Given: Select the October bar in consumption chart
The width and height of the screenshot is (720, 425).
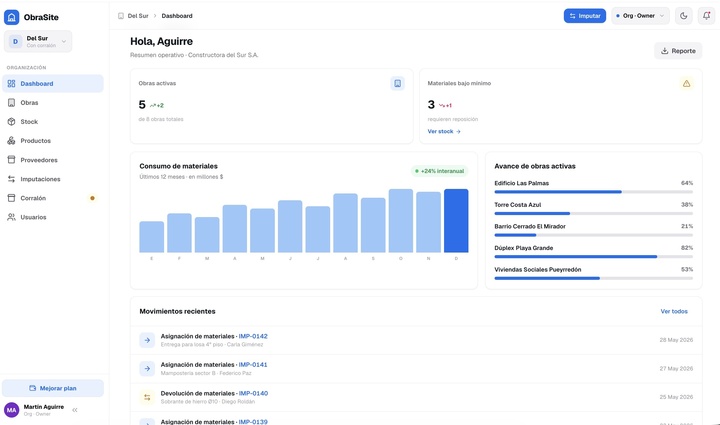Looking at the screenshot, I should click(401, 221).
